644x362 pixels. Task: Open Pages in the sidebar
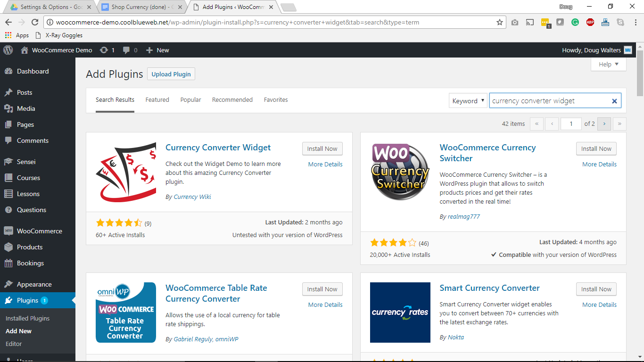click(x=25, y=124)
